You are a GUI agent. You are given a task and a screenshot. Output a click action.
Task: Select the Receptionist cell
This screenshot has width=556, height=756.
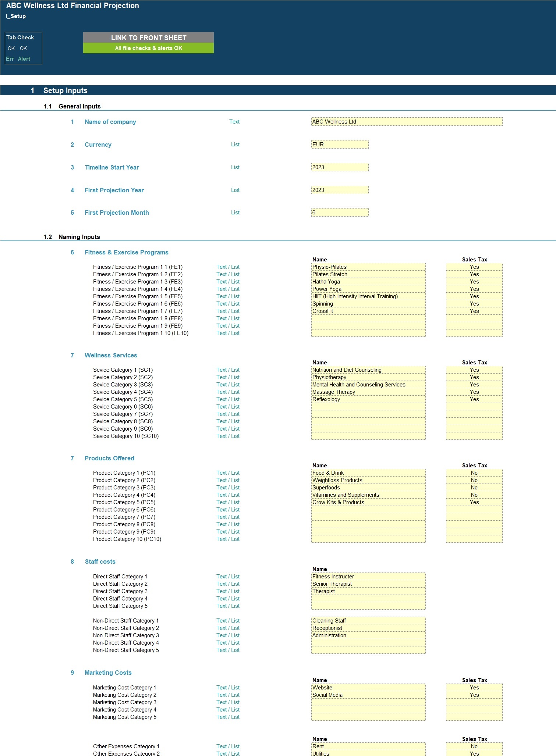pos(368,628)
